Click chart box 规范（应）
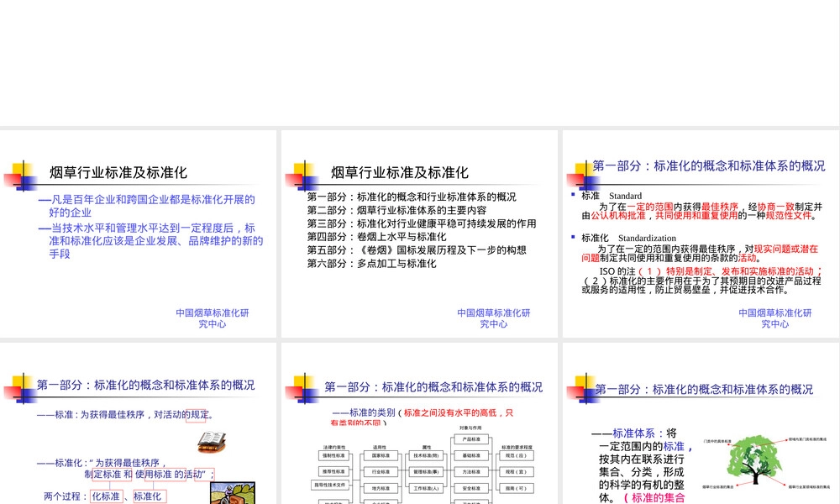 [x=517, y=456]
